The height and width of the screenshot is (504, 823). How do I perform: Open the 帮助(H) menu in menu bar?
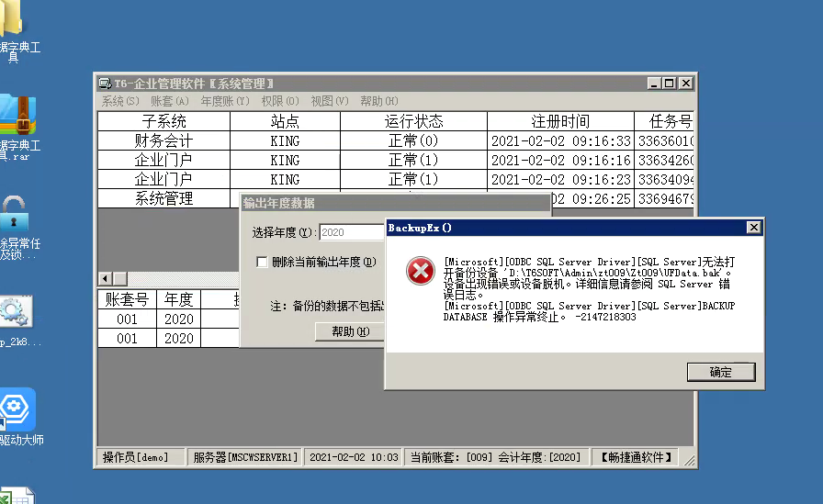(x=379, y=101)
